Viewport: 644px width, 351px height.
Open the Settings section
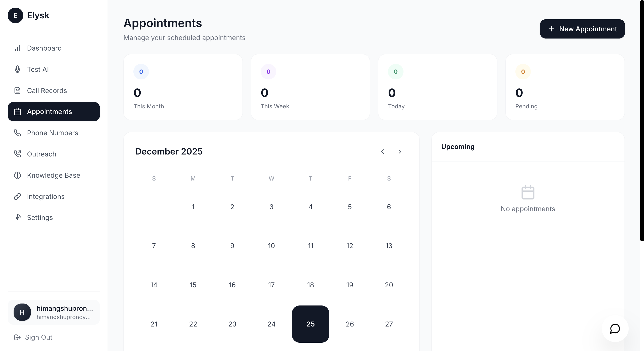pos(40,217)
